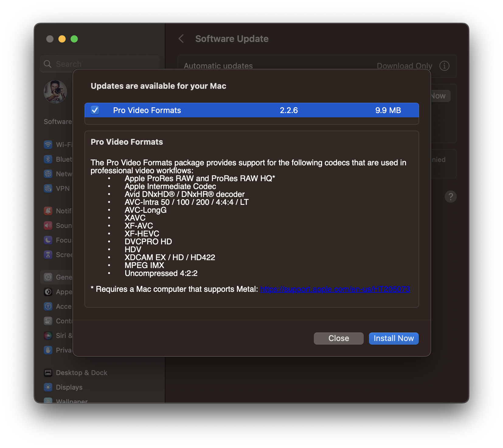This screenshot has height=448, width=503.
Task: Open Bluetooth settings icon in sidebar
Action: pos(48,159)
